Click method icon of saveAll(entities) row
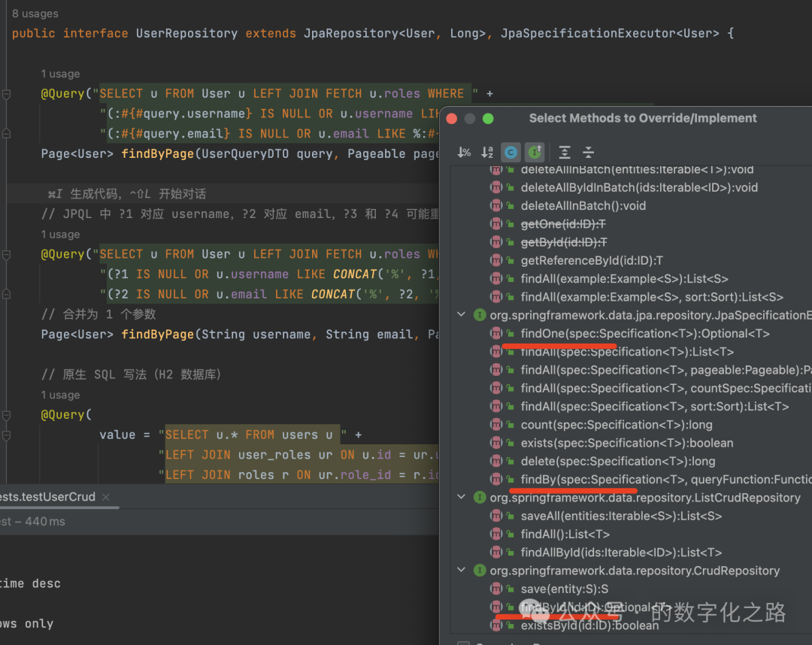The image size is (812, 645). coord(496,516)
